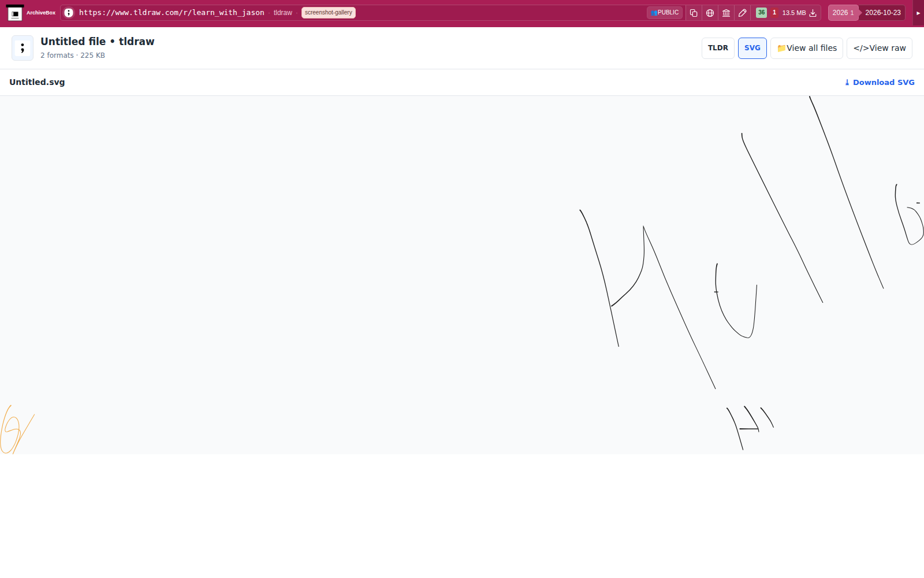Download the SVG file
Image resolution: width=924 pixels, height=578 pixels.
(880, 82)
